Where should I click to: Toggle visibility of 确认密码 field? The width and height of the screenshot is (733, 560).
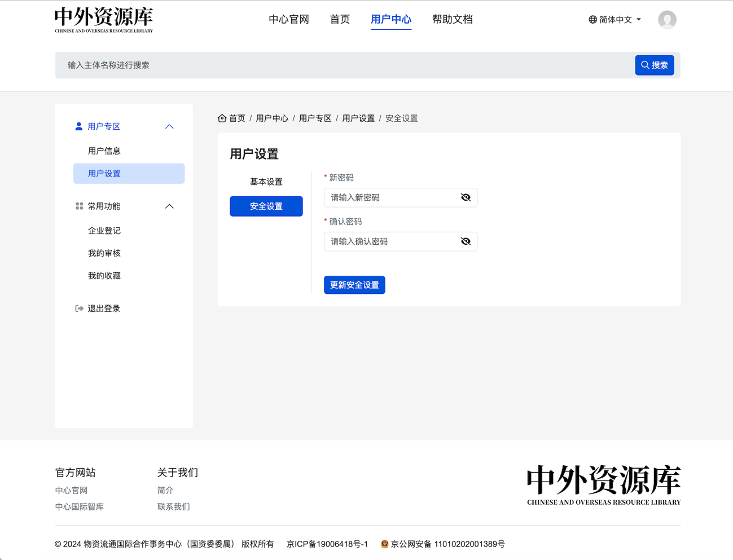466,241
